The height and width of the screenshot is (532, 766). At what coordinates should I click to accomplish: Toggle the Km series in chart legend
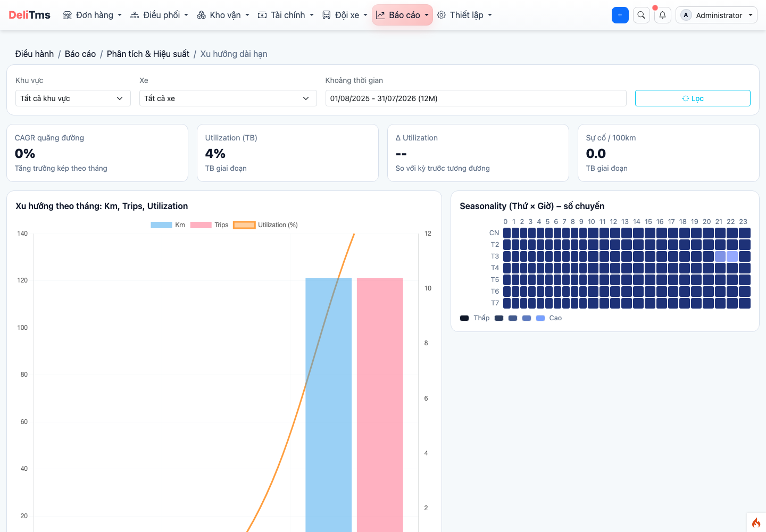point(168,225)
